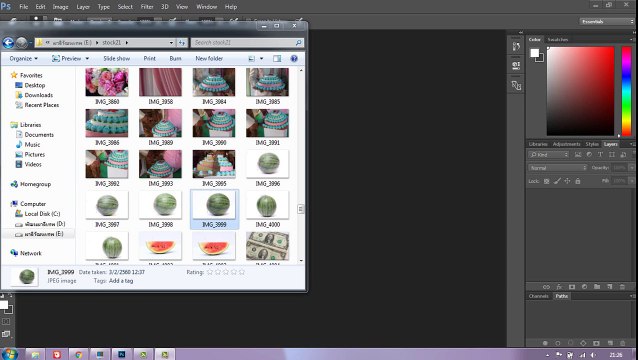Open the collapsed Properties panel icon

click(x=516, y=65)
